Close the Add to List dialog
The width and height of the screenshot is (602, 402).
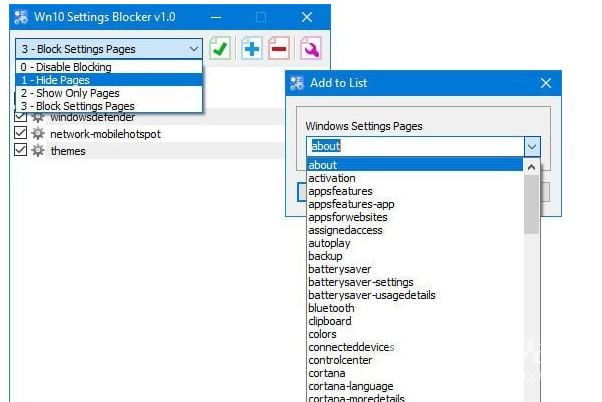coord(546,83)
